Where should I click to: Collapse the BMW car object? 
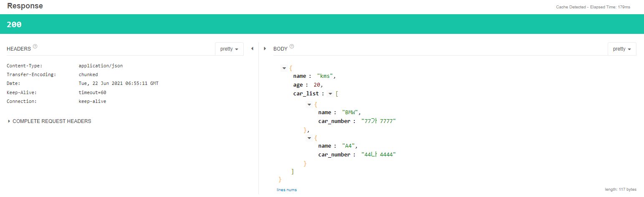(x=309, y=104)
